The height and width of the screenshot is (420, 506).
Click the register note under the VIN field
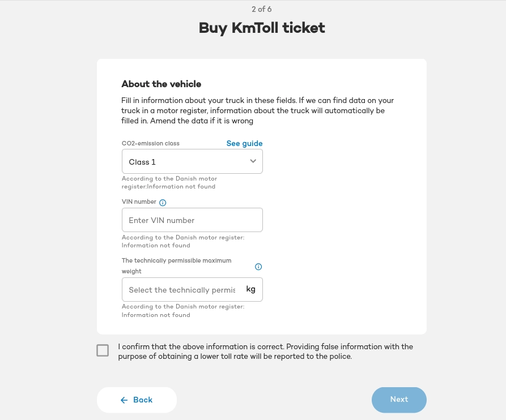point(183,242)
